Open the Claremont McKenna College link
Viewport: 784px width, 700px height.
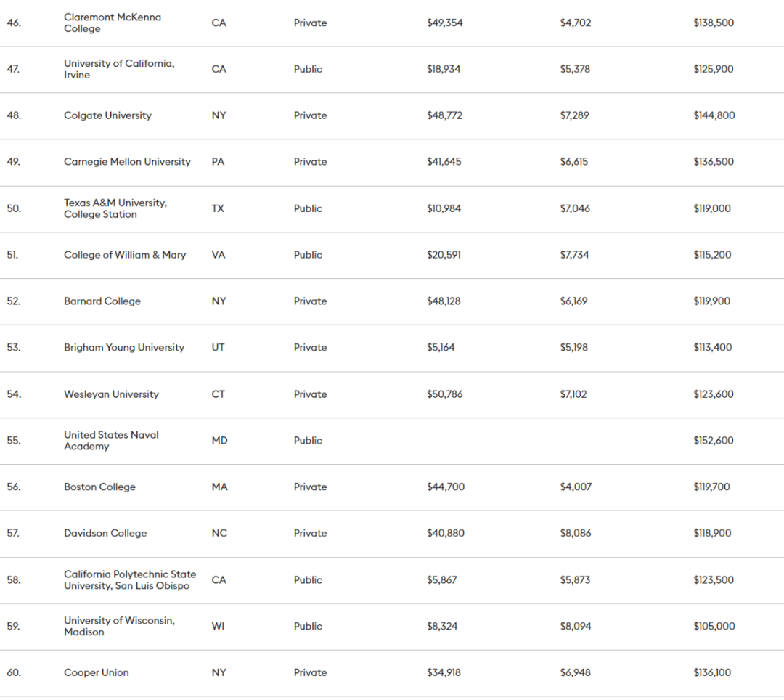click(113, 23)
